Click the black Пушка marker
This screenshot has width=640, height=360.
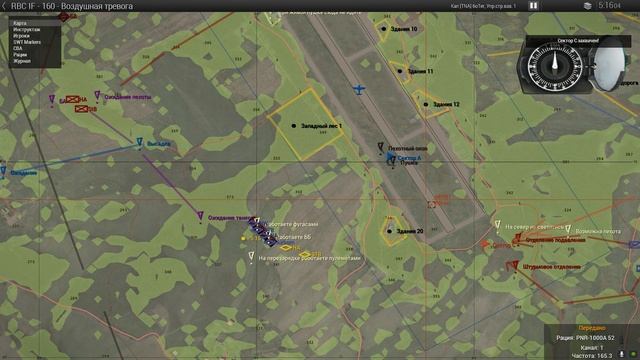click(393, 162)
